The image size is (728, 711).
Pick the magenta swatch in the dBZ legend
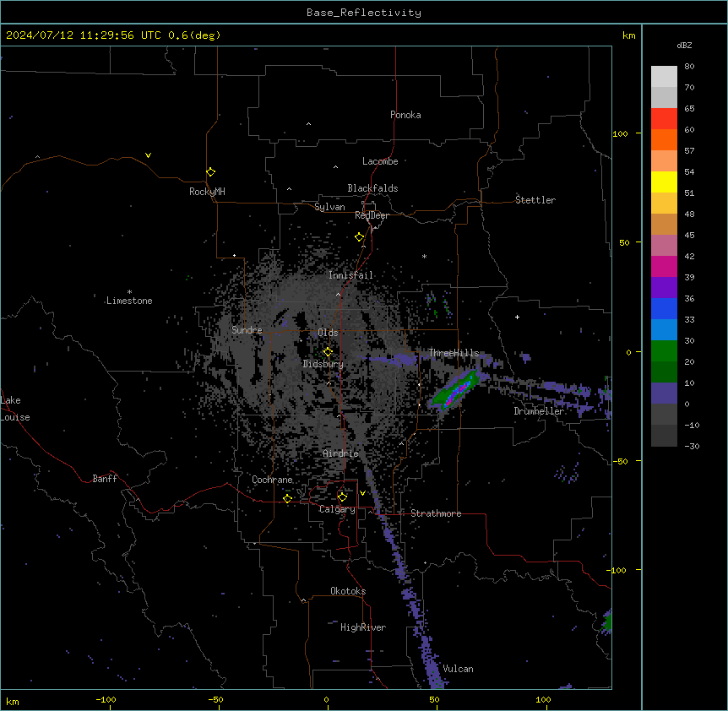pos(664,266)
